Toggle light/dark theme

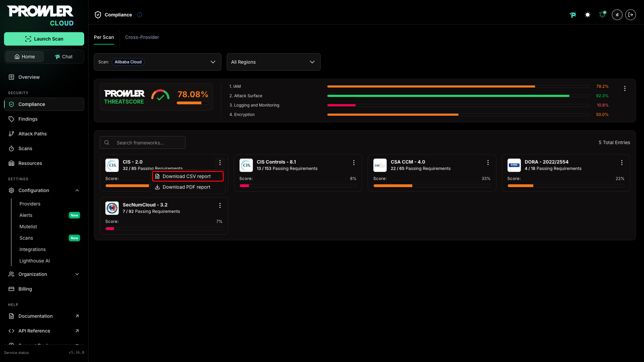click(x=588, y=15)
